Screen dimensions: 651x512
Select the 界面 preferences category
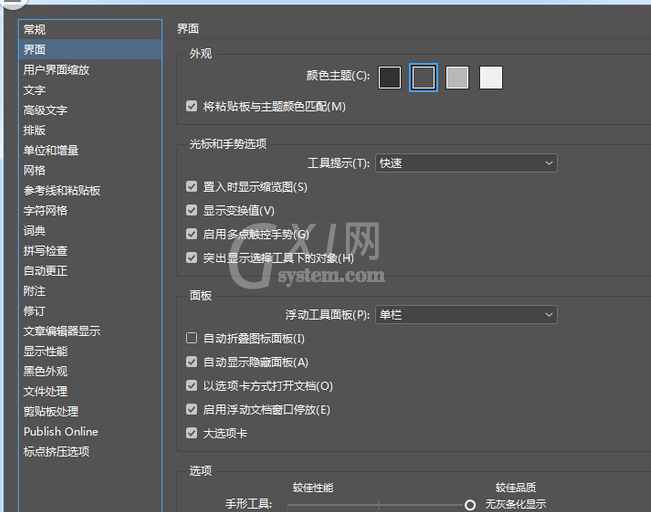click(x=90, y=49)
